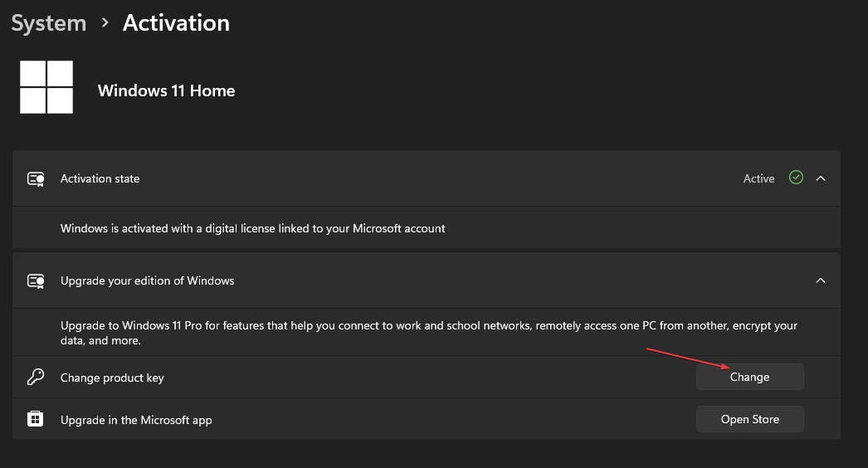Click the Activation page heading
Viewport: 868px width, 468px height.
[x=176, y=23]
